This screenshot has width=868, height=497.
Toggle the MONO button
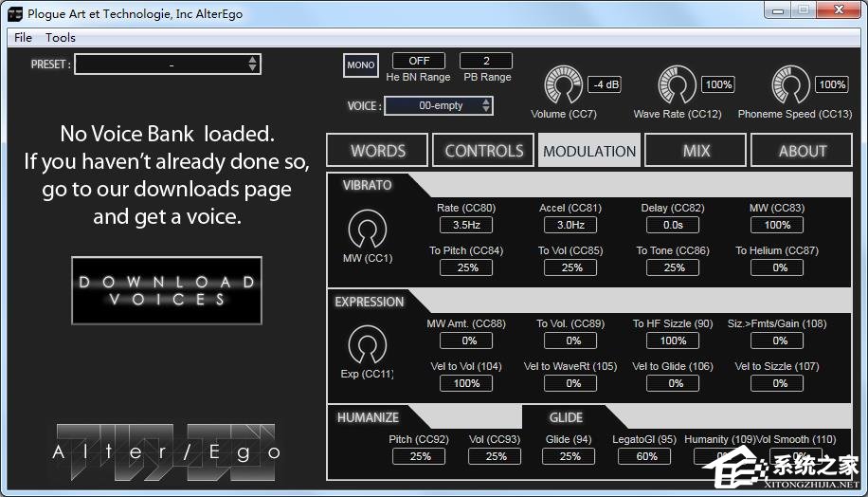click(361, 64)
